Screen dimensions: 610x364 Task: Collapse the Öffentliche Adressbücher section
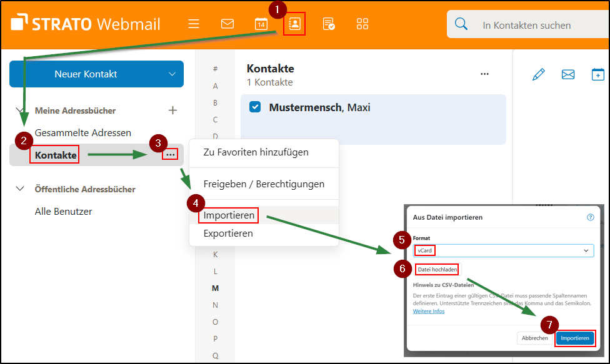(20, 189)
